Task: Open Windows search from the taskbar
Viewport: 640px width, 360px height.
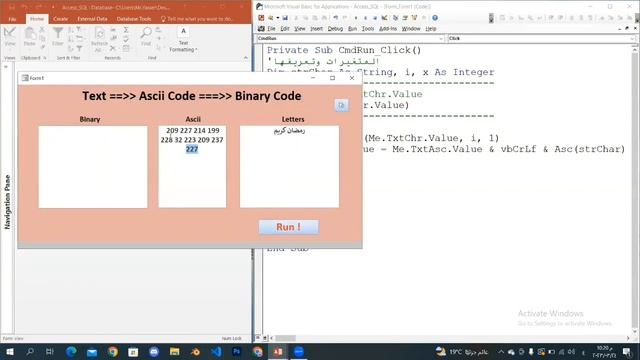Action: (x=30, y=351)
